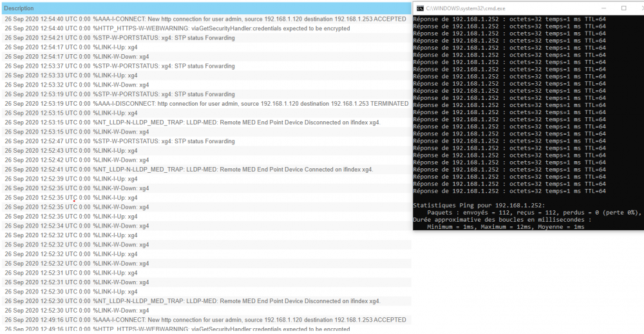Minimize the cmd.exe window

[x=604, y=8]
